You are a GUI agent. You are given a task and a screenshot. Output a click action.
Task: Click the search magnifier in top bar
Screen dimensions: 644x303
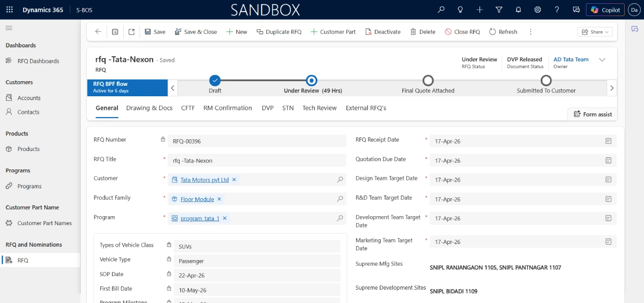click(441, 9)
